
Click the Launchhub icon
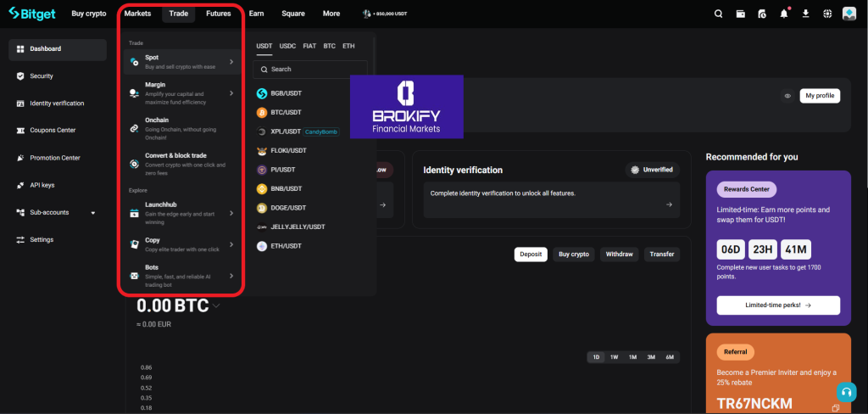134,213
